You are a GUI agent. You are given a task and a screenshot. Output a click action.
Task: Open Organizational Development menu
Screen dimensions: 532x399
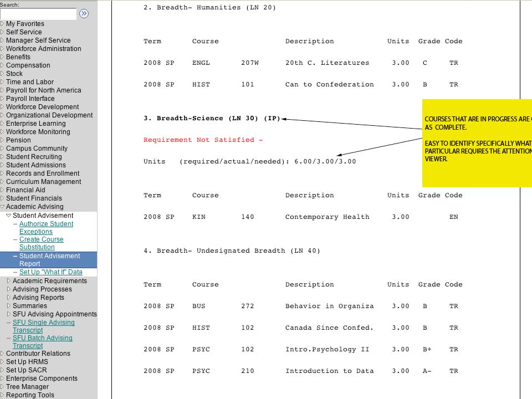(49, 115)
